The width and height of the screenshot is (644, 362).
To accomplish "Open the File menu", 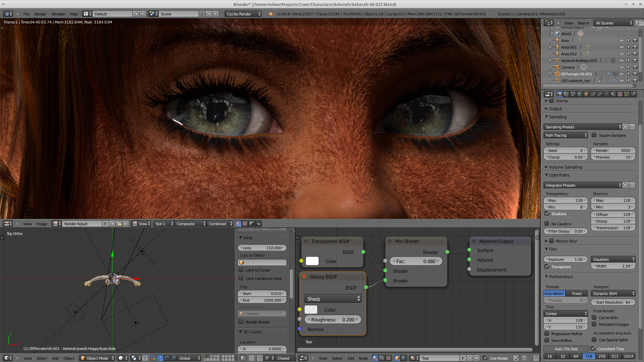I will [26, 14].
